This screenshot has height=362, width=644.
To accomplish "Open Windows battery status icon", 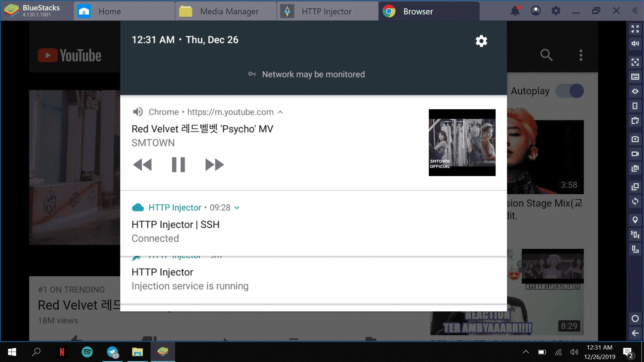I will click(542, 352).
